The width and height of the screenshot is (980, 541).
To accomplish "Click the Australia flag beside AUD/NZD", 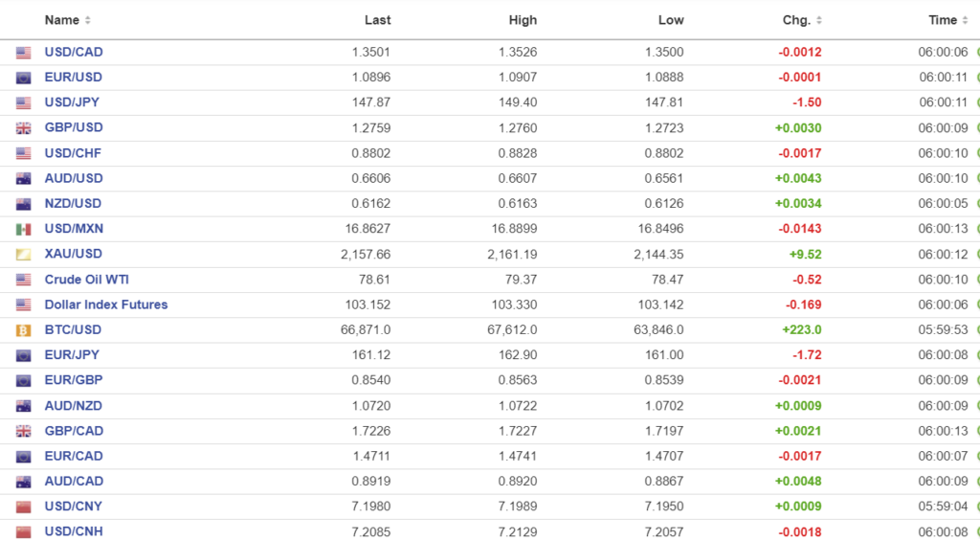I will [x=24, y=406].
